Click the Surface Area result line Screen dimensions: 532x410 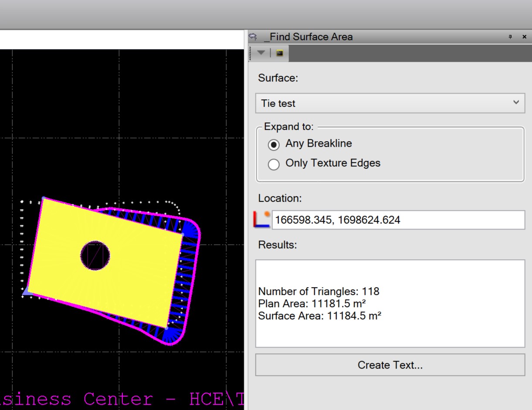(320, 315)
